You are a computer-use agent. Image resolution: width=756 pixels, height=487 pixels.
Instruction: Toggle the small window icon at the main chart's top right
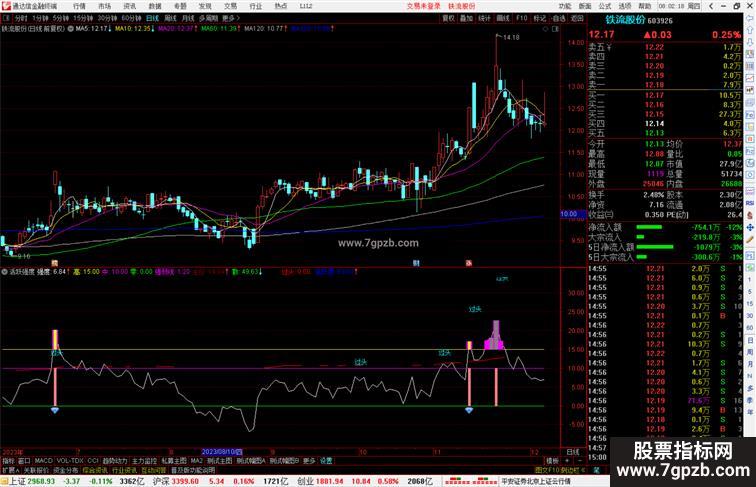555,29
